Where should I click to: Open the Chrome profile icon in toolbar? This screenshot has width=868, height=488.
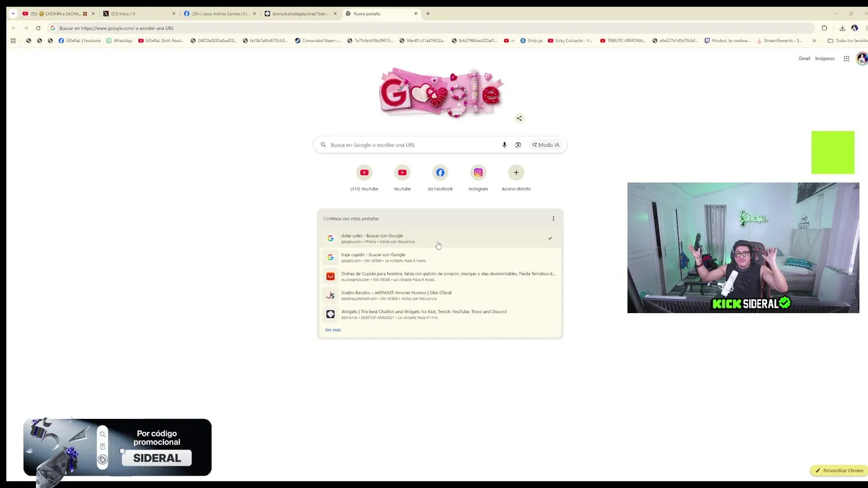[854, 28]
